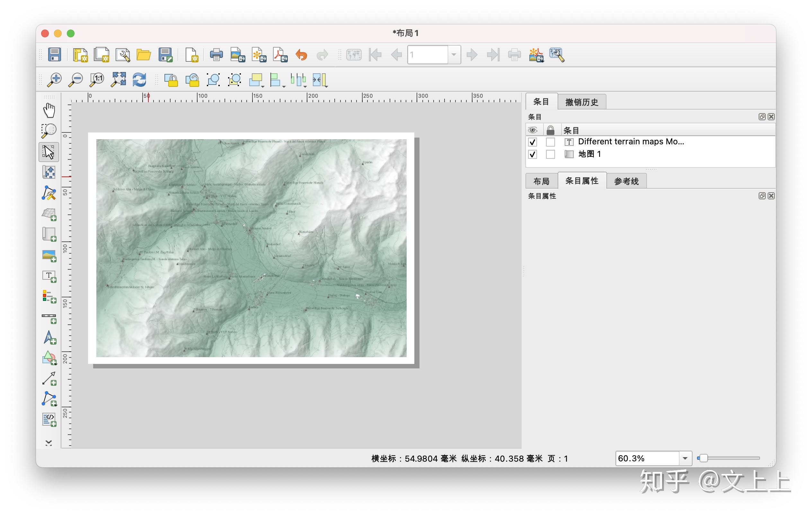Expand the toolbox overflow chevron
The width and height of the screenshot is (812, 515).
pyautogui.click(x=49, y=443)
